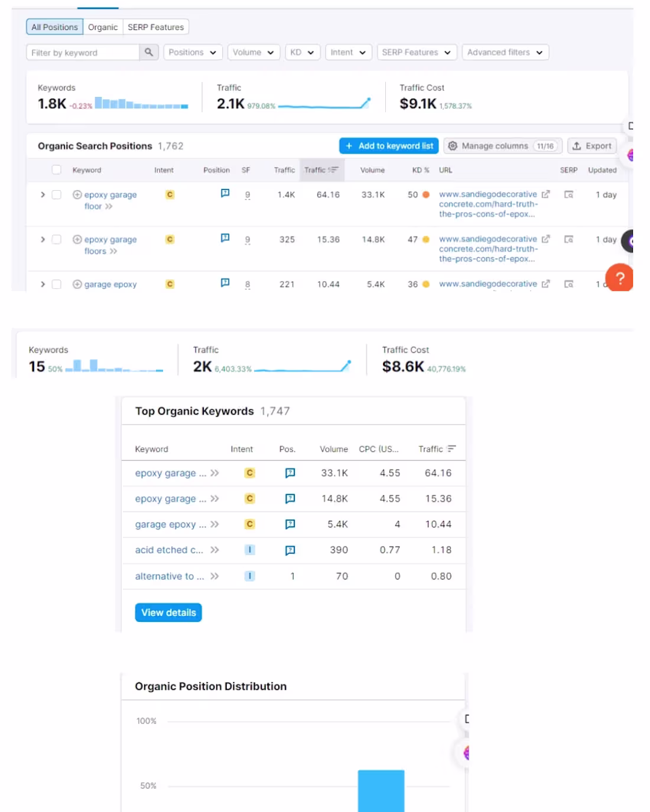Open the SERP Features filter dropdown
Viewport: 650px width, 812px height.
[417, 52]
